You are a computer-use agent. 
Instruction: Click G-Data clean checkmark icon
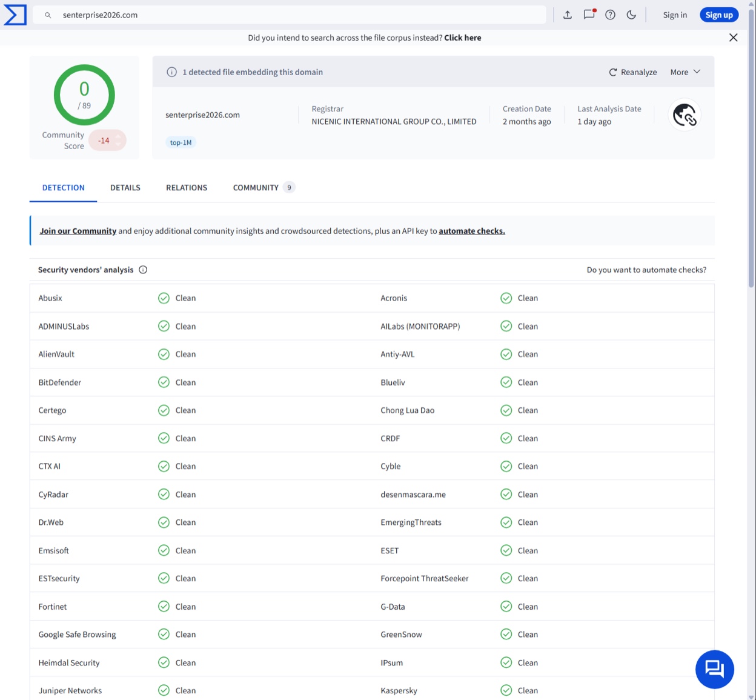pos(506,607)
